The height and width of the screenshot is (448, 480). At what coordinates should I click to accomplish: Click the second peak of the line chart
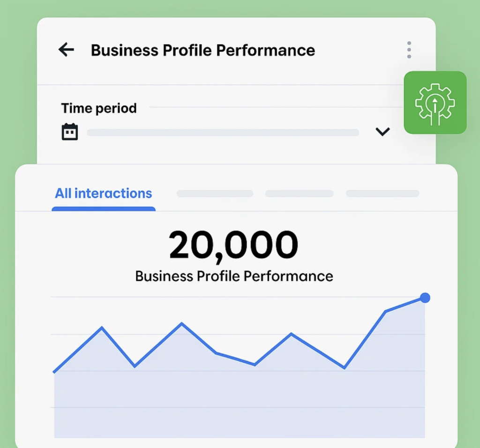point(181,323)
